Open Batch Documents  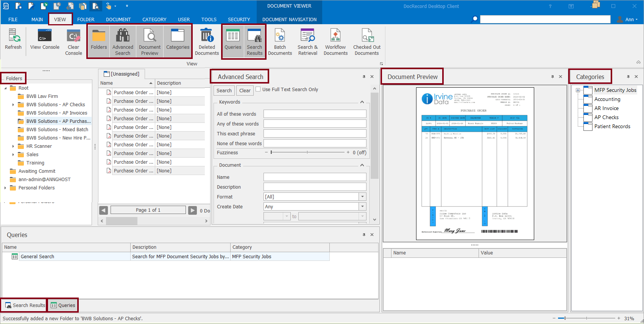point(280,42)
